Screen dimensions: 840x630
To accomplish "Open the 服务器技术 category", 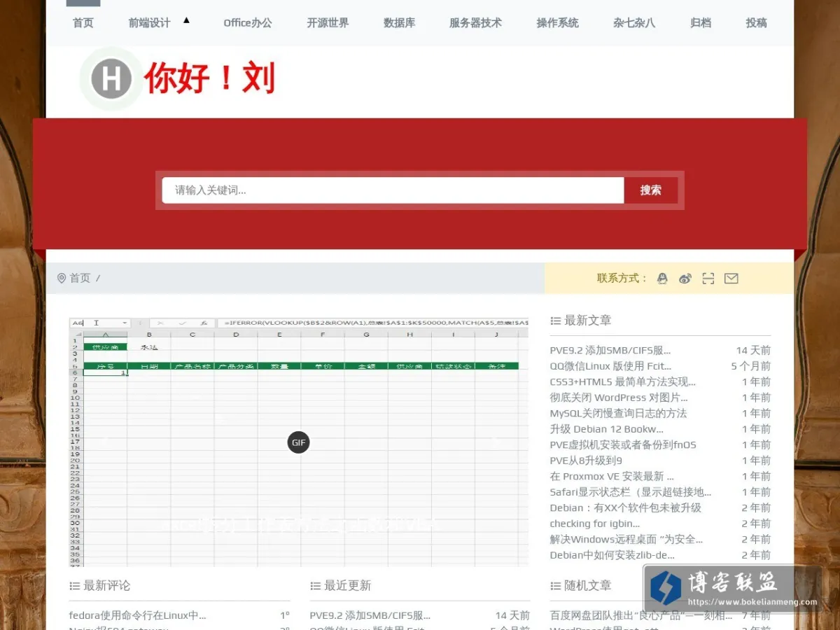I will point(476,23).
